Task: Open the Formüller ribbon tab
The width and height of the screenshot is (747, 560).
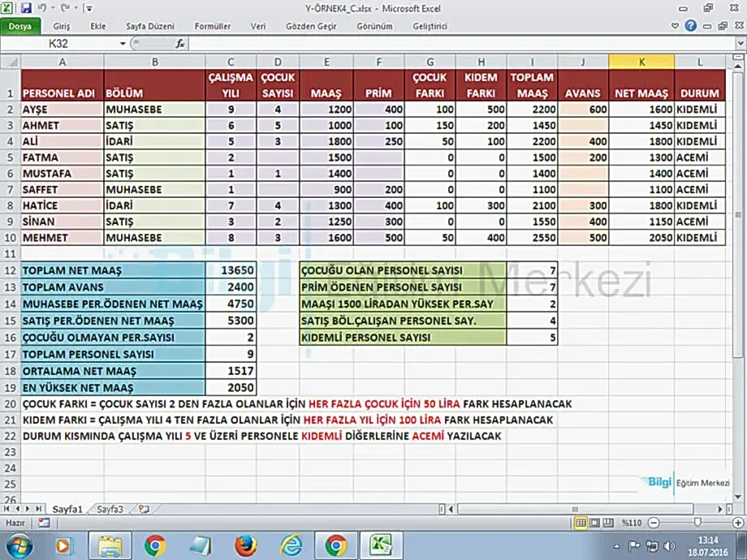Action: pyautogui.click(x=213, y=26)
